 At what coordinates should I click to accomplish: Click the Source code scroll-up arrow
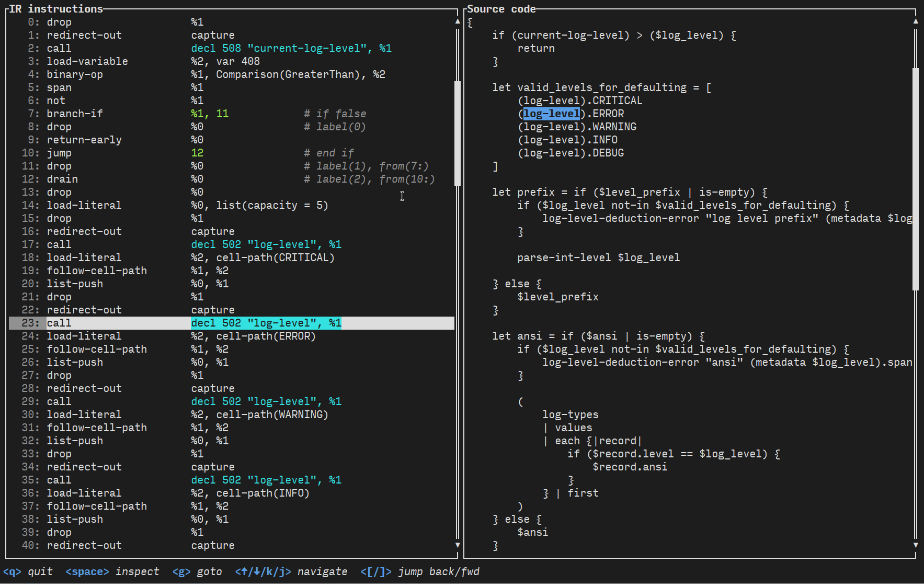point(916,21)
